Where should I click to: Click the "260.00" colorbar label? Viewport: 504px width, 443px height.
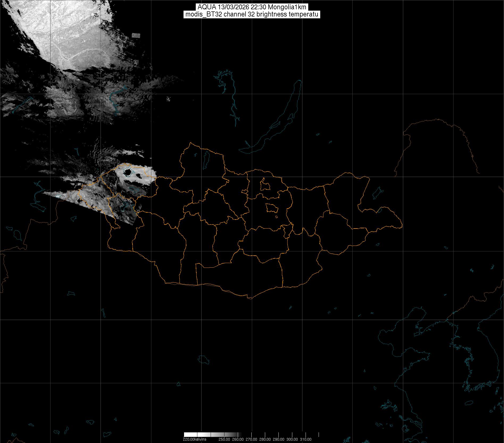click(x=238, y=439)
